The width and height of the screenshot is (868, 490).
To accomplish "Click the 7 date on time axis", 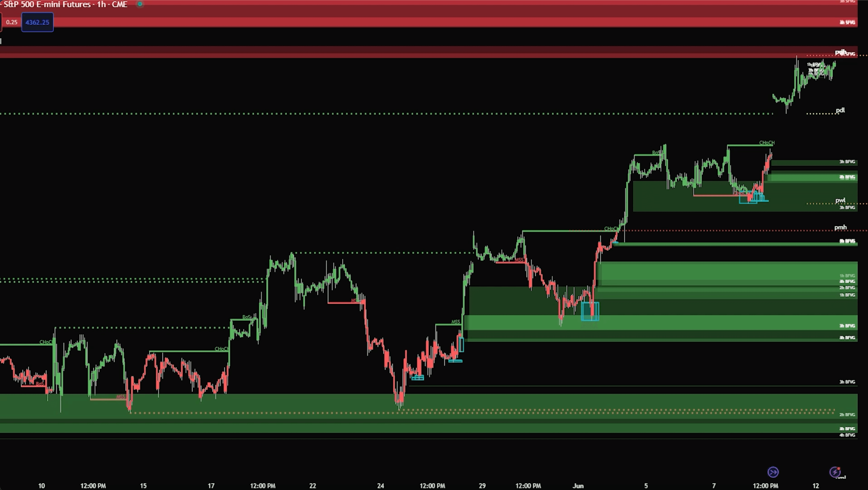I will 714,486.
